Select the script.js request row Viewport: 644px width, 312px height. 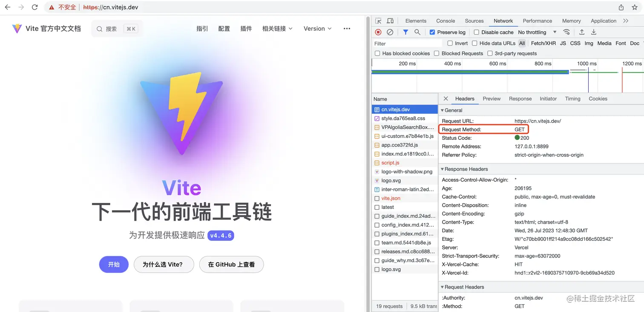405,163
